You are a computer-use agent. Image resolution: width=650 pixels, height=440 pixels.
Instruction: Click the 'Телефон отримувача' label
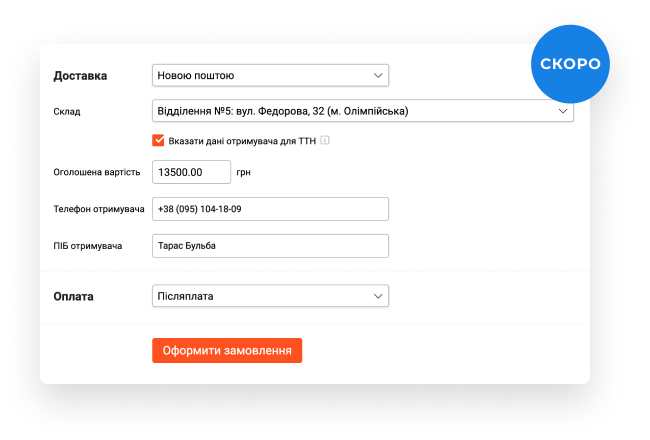(99, 209)
